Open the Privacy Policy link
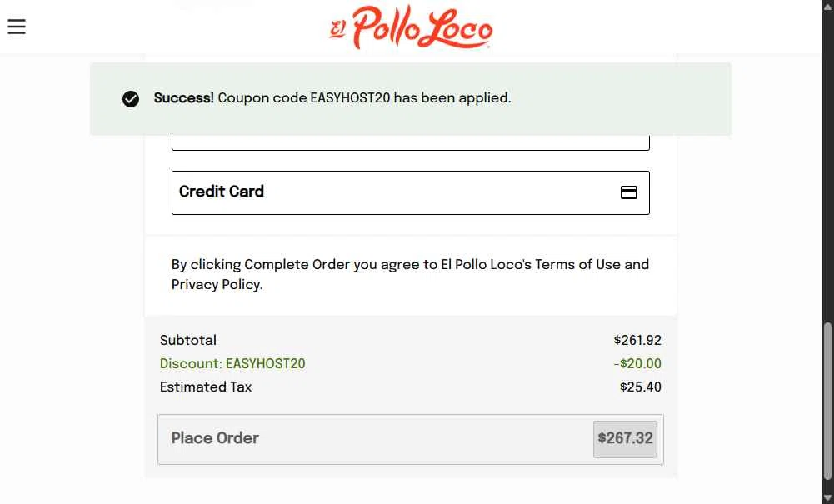Viewport: 834px width, 504px height. point(216,284)
